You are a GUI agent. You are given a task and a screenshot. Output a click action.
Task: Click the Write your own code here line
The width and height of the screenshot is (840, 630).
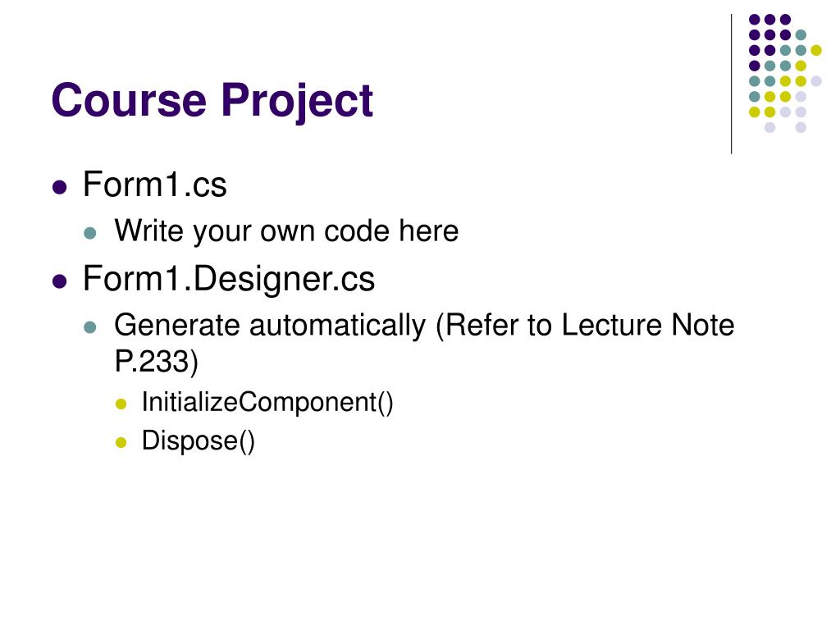click(286, 231)
